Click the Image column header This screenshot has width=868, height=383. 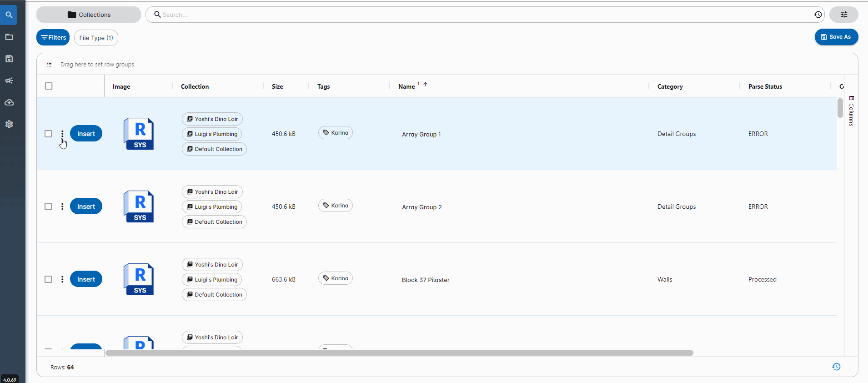(x=121, y=86)
